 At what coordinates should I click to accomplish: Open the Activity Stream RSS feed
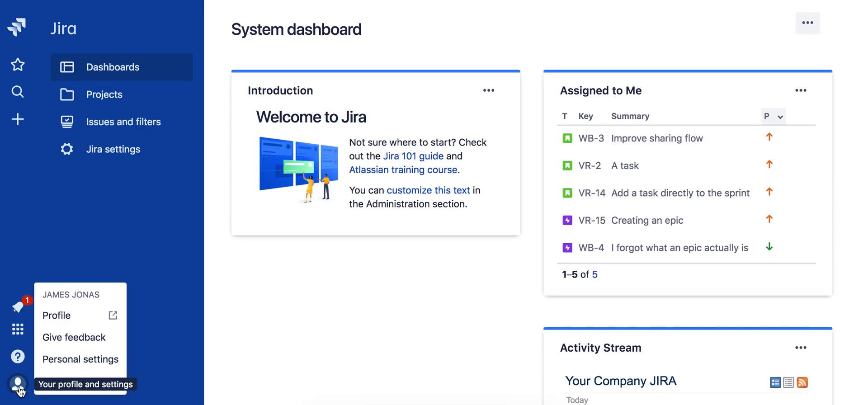coord(802,382)
